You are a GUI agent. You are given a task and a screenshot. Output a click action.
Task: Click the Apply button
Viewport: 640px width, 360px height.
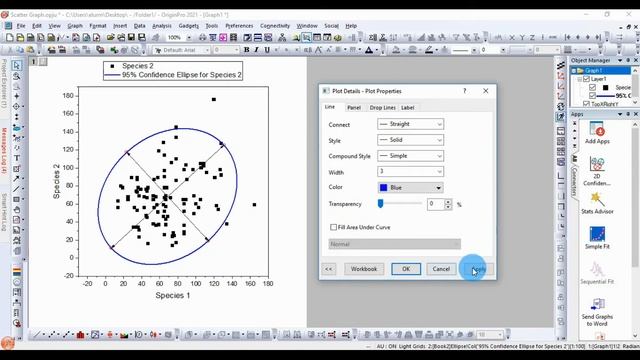[478, 269]
